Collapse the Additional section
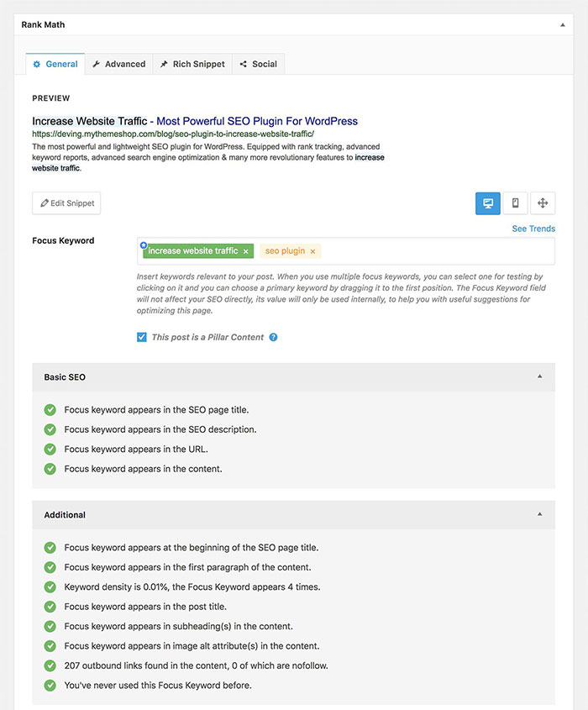This screenshot has height=710, width=588. click(x=539, y=514)
